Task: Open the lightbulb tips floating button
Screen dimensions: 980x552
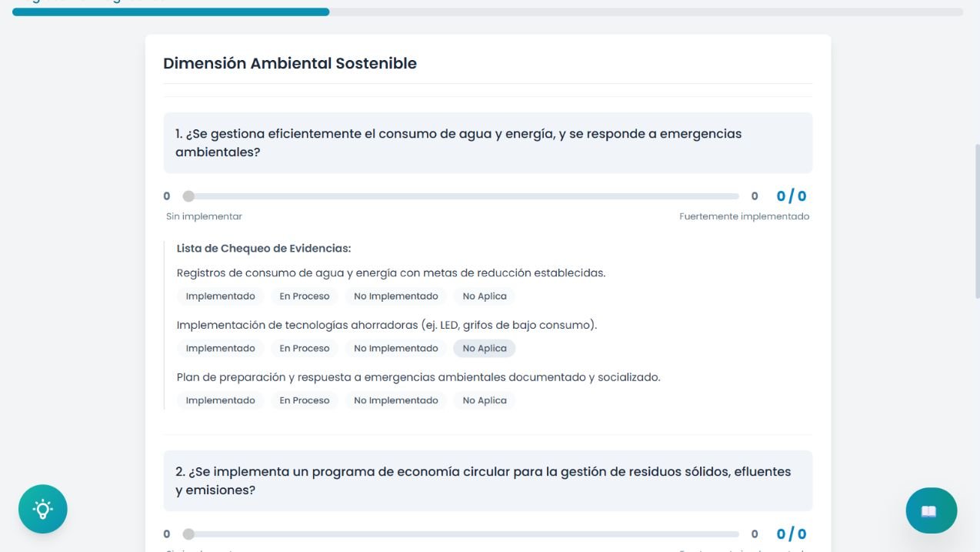Action: tap(43, 509)
